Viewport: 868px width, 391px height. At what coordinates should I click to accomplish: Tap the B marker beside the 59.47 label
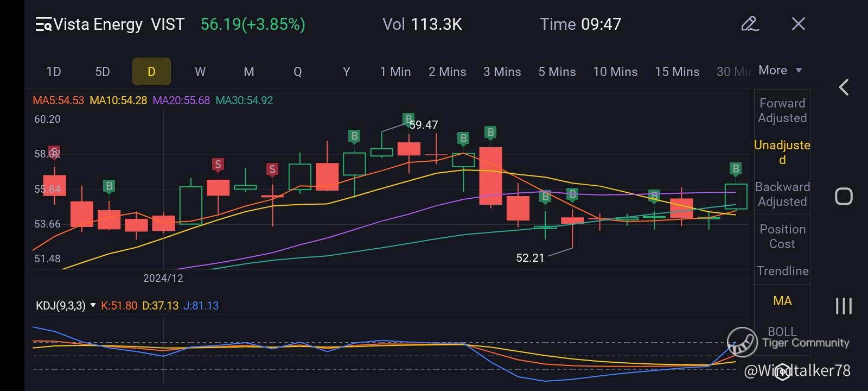point(409,119)
